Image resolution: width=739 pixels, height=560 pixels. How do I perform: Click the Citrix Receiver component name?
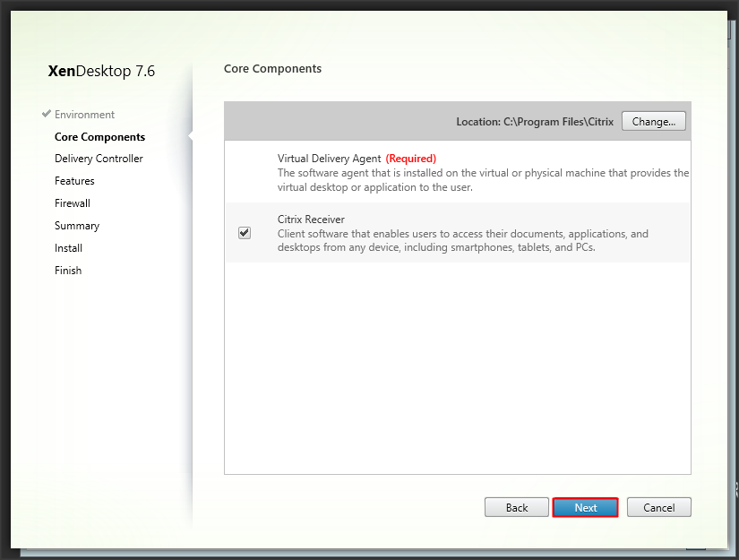(311, 220)
